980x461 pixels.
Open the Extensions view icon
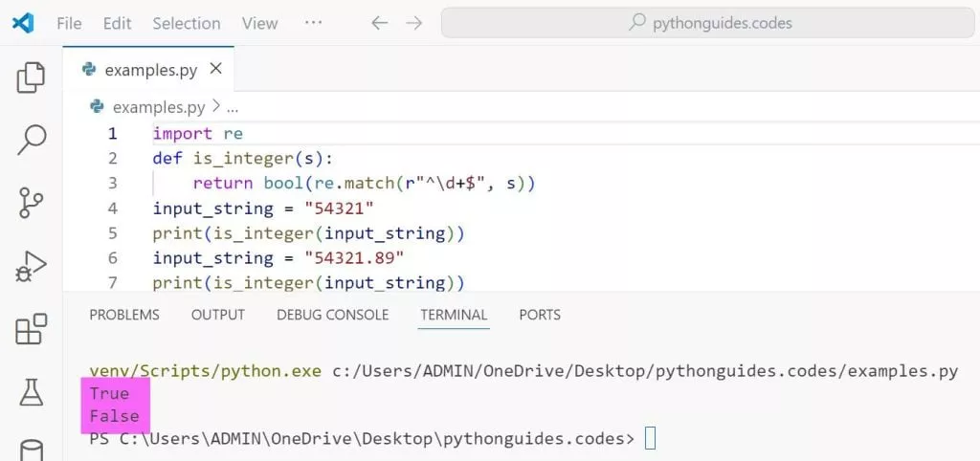tap(32, 330)
